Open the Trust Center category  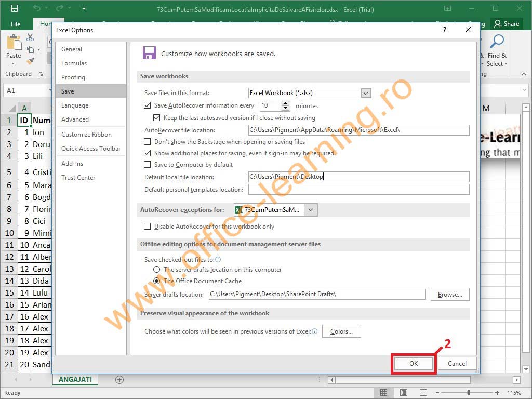click(x=91, y=178)
